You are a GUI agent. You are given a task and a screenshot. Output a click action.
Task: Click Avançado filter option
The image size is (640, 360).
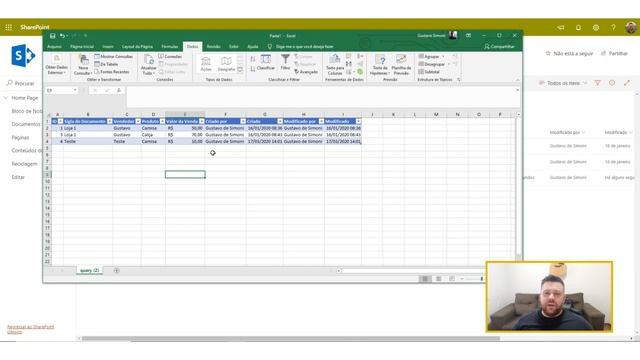[306, 72]
